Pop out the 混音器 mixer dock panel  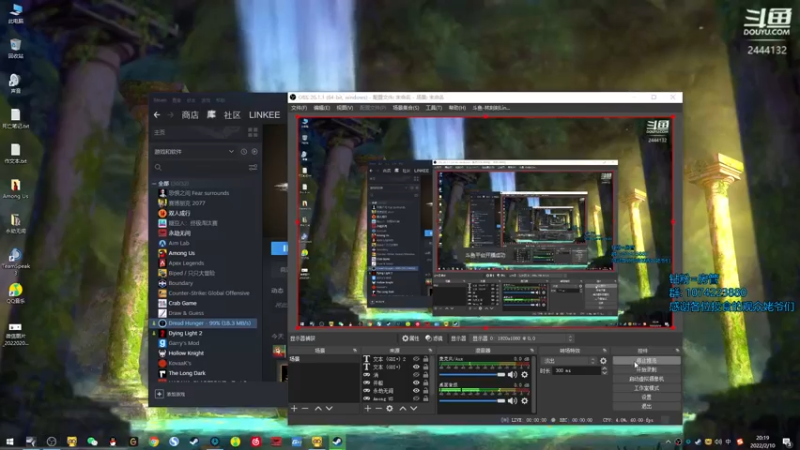tap(532, 351)
